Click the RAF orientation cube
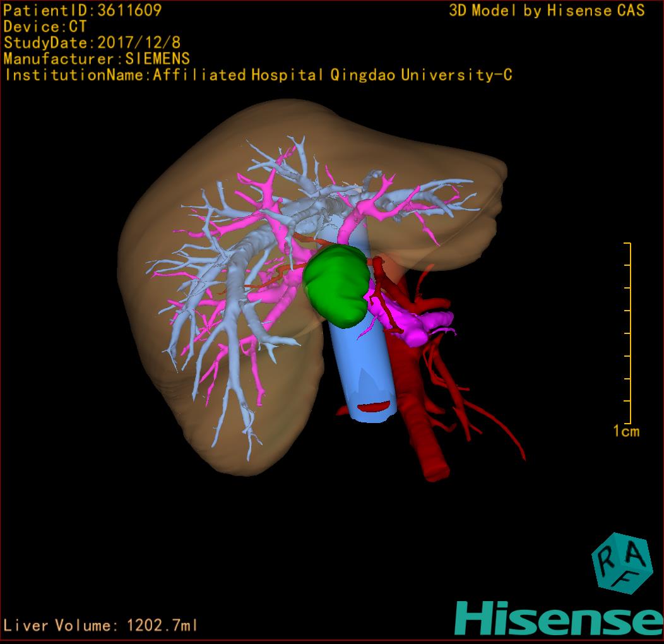 [622, 563]
